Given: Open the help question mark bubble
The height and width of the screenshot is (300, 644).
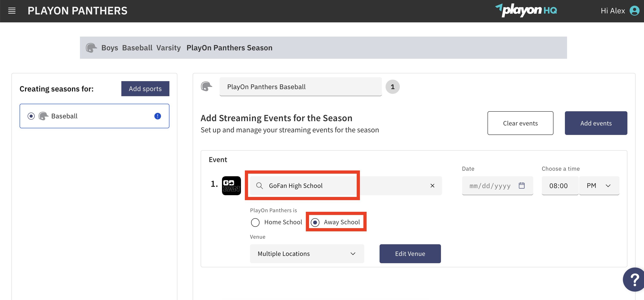Looking at the screenshot, I should (x=634, y=280).
